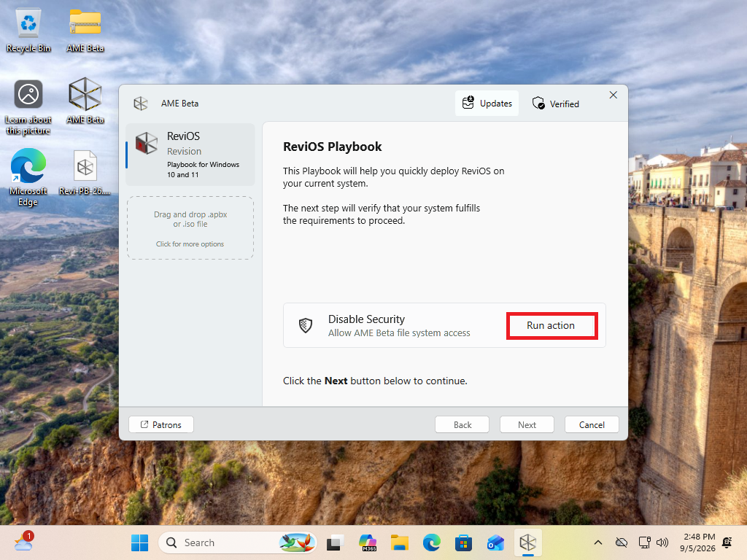Select the AME Beta app desktop shortcut
Viewport: 747px width, 560px height.
[85, 101]
